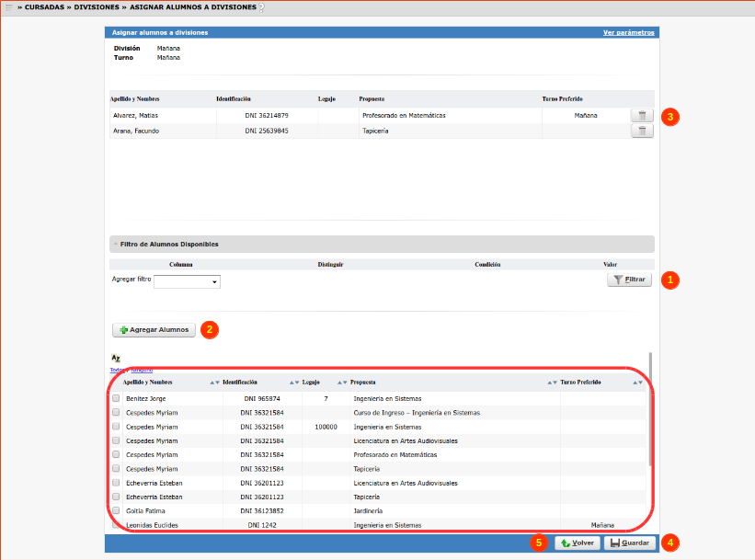The width and height of the screenshot is (755, 560).
Task: Select Goitia Fatima's checkbox
Action: coord(116,510)
